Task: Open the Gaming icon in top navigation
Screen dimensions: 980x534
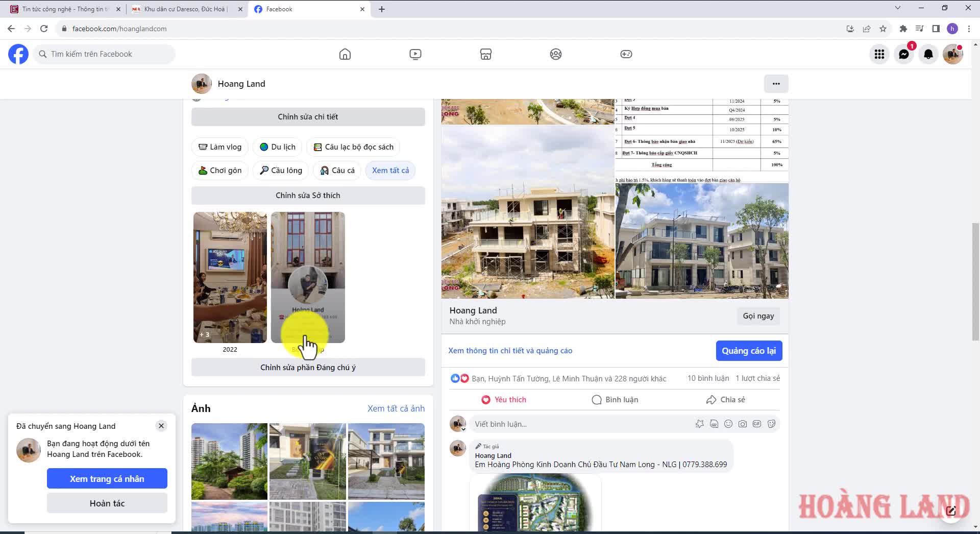Action: coord(626,54)
